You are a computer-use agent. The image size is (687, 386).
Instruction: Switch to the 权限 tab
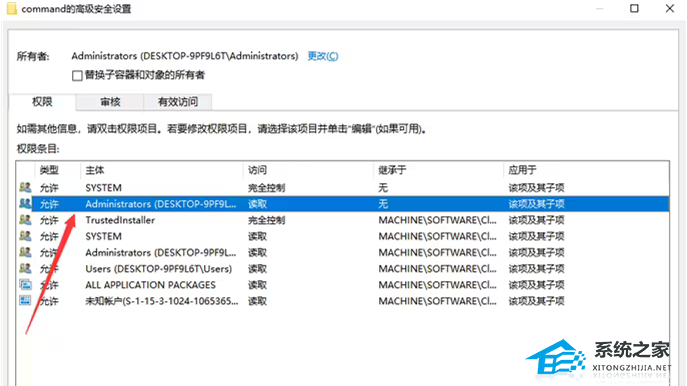tap(42, 102)
